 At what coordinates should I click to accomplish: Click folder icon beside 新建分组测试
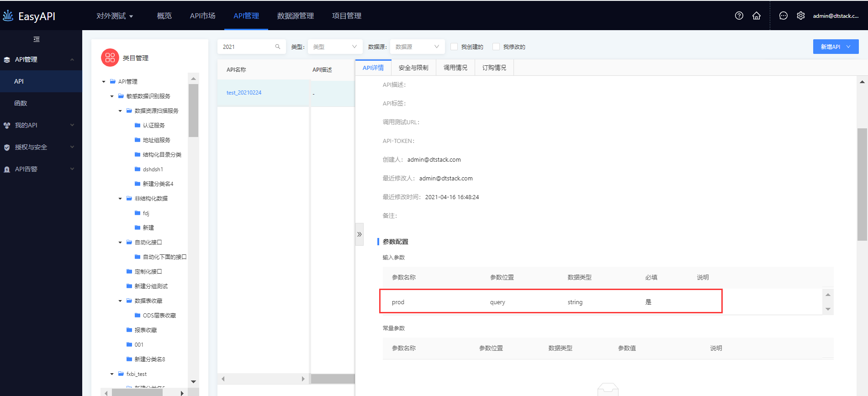[x=129, y=286]
